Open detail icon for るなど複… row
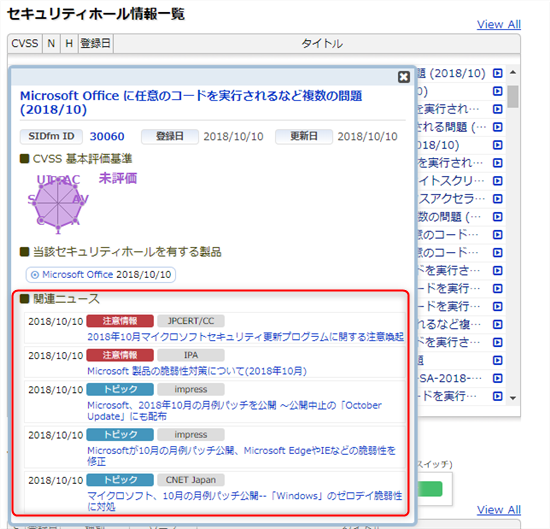The height and width of the screenshot is (529, 550). tap(497, 324)
